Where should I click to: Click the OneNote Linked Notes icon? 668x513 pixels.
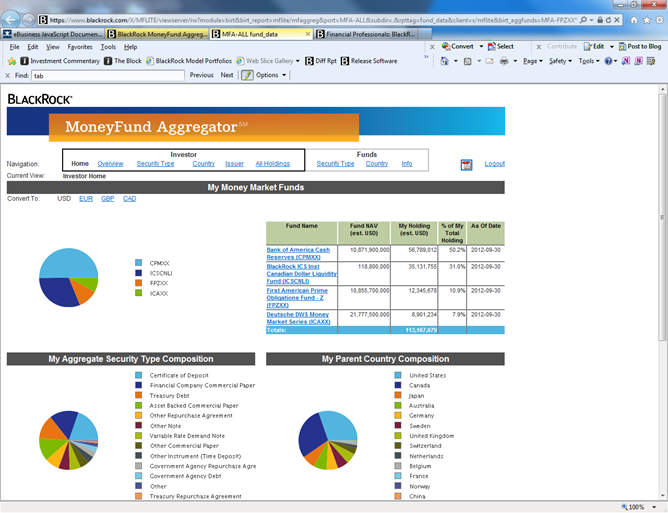pos(638,61)
